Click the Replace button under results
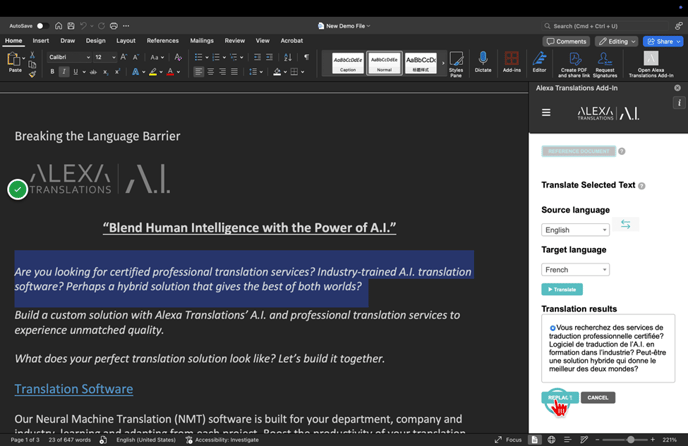 pos(560,397)
